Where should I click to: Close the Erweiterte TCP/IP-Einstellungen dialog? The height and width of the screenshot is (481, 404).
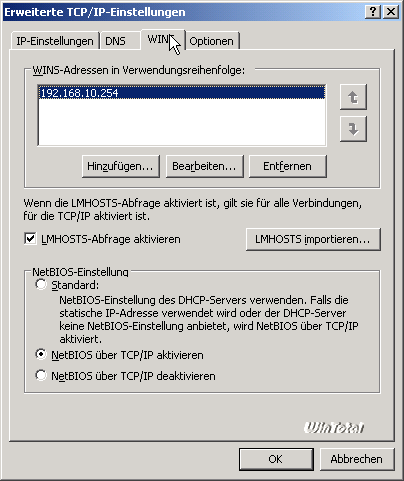point(391,12)
